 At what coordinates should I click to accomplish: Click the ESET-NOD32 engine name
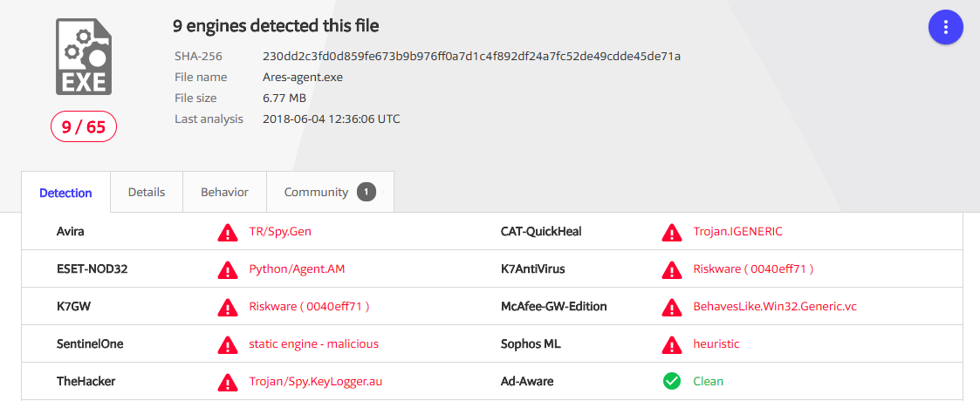[x=93, y=269]
